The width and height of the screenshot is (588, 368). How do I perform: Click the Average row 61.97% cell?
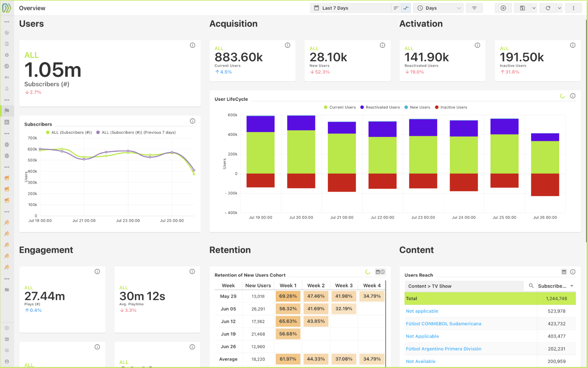click(288, 359)
